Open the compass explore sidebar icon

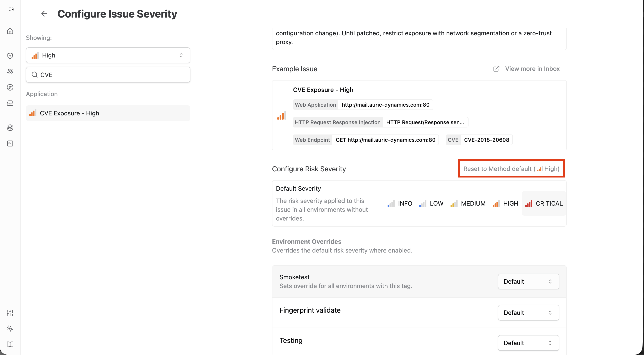click(10, 87)
